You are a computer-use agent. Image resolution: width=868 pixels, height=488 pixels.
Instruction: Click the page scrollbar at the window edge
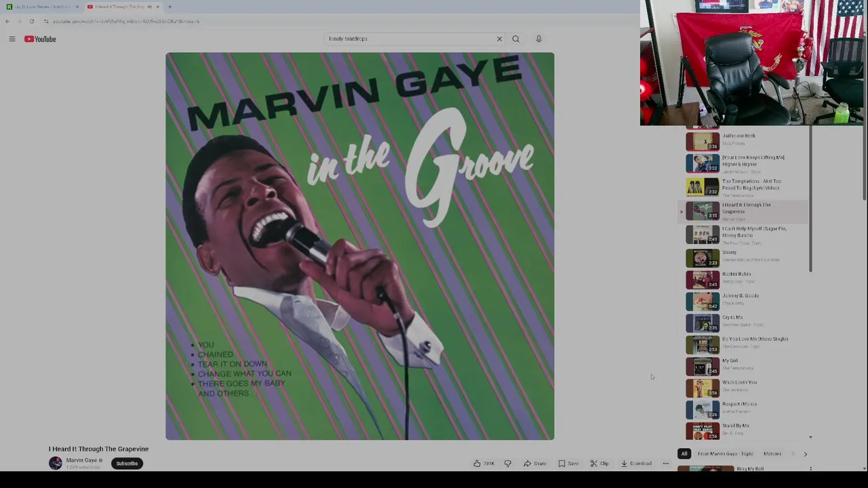click(865, 163)
